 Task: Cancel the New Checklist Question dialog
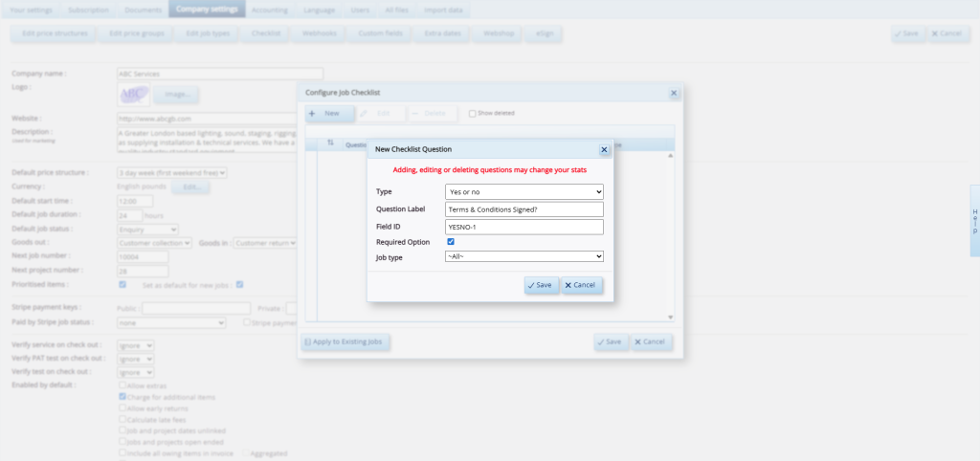582,285
